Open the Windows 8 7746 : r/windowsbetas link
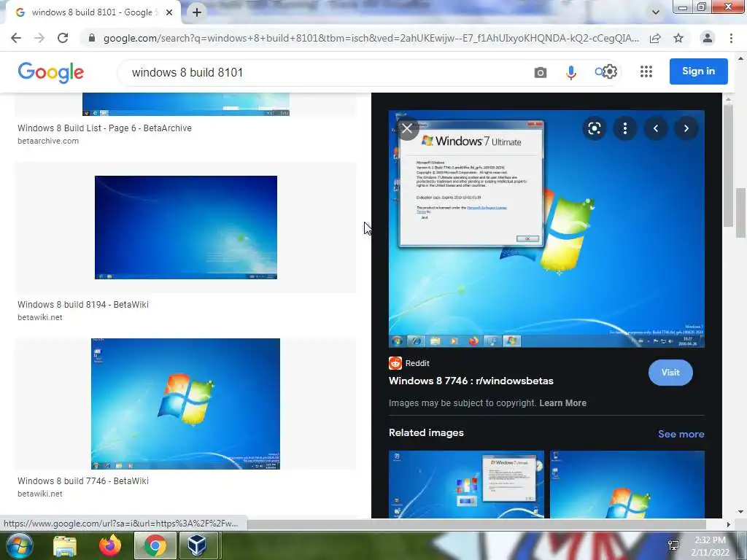The image size is (747, 560). click(471, 381)
